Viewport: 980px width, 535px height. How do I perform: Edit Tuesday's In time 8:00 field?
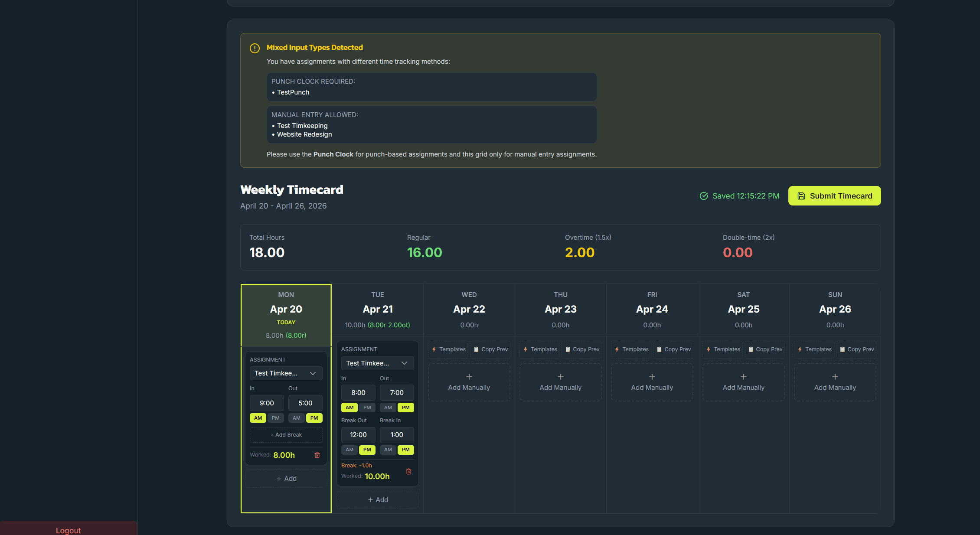(x=358, y=393)
